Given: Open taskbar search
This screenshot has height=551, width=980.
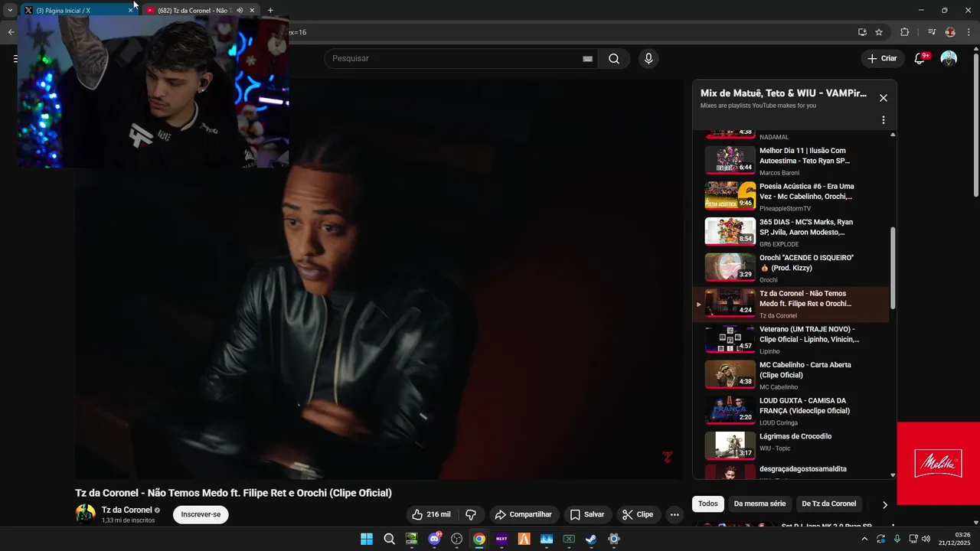Looking at the screenshot, I should (389, 539).
